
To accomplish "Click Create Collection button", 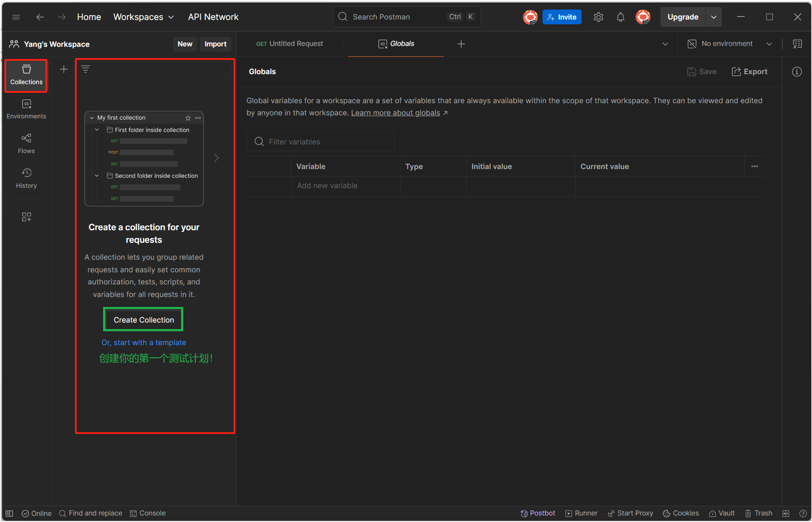I will click(x=143, y=320).
